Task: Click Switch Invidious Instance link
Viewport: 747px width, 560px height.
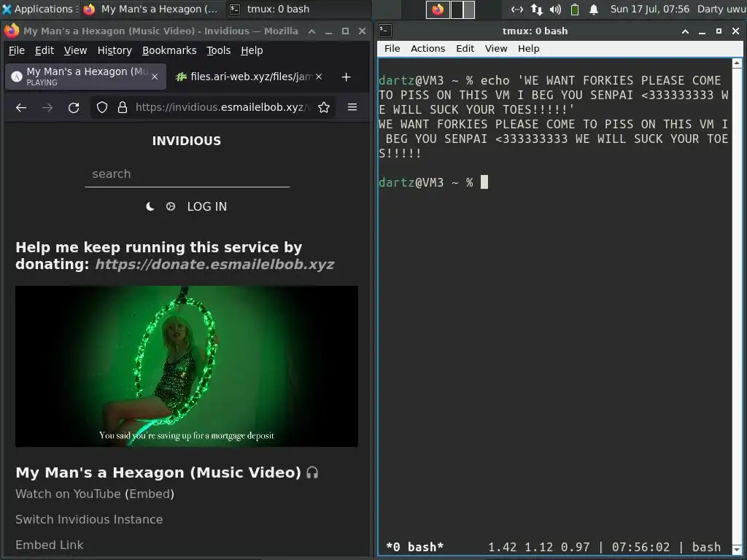Action: [x=89, y=519]
